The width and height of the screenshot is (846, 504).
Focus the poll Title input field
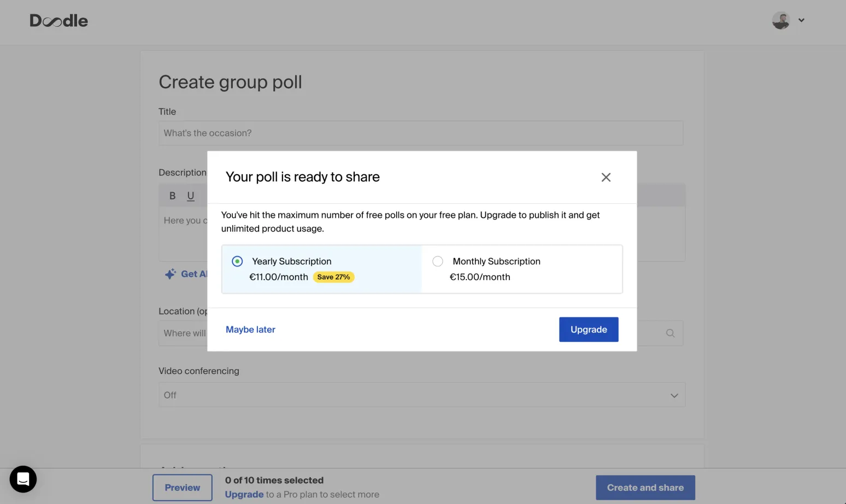point(421,133)
